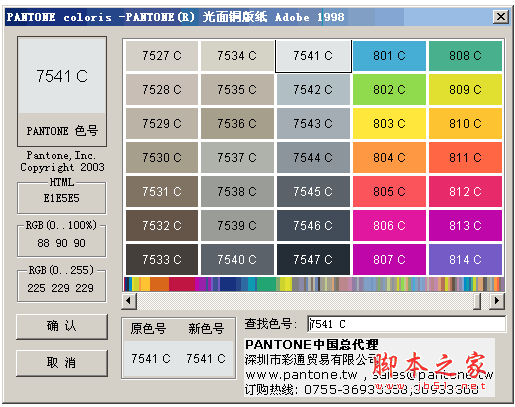Click the 确认 confirm button
The height and width of the screenshot is (407, 515).
[x=62, y=326]
